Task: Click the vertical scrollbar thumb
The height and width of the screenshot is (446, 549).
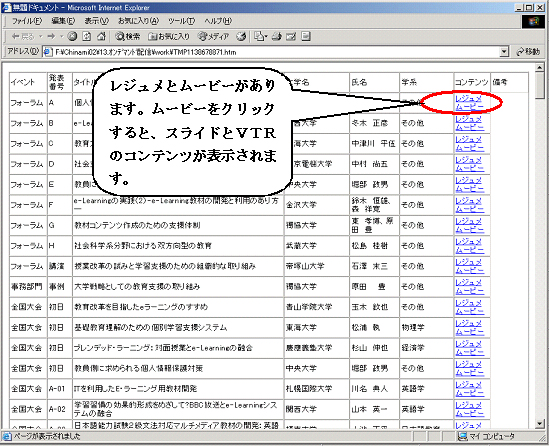Action: coord(540,85)
